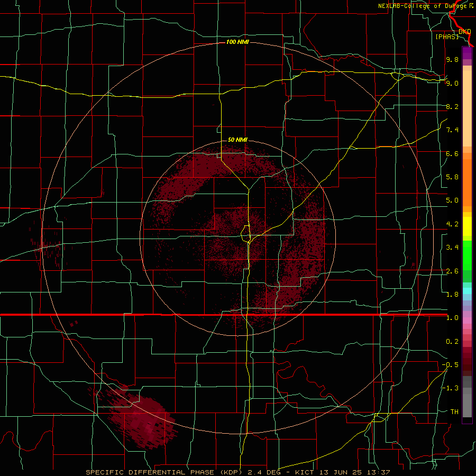The width and height of the screenshot is (476, 476).
Task: Select the -0.5 value on the color scale
Action: pyautogui.click(x=450, y=365)
